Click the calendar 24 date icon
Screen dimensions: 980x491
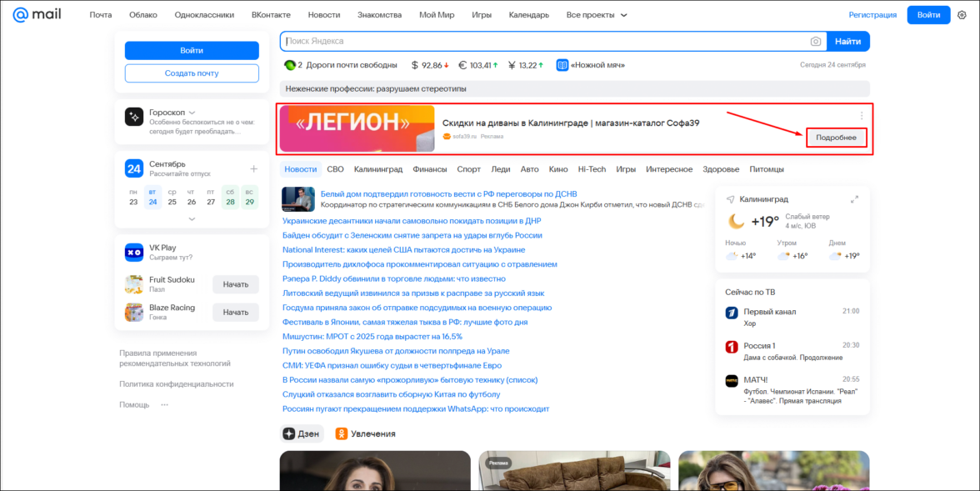[133, 168]
